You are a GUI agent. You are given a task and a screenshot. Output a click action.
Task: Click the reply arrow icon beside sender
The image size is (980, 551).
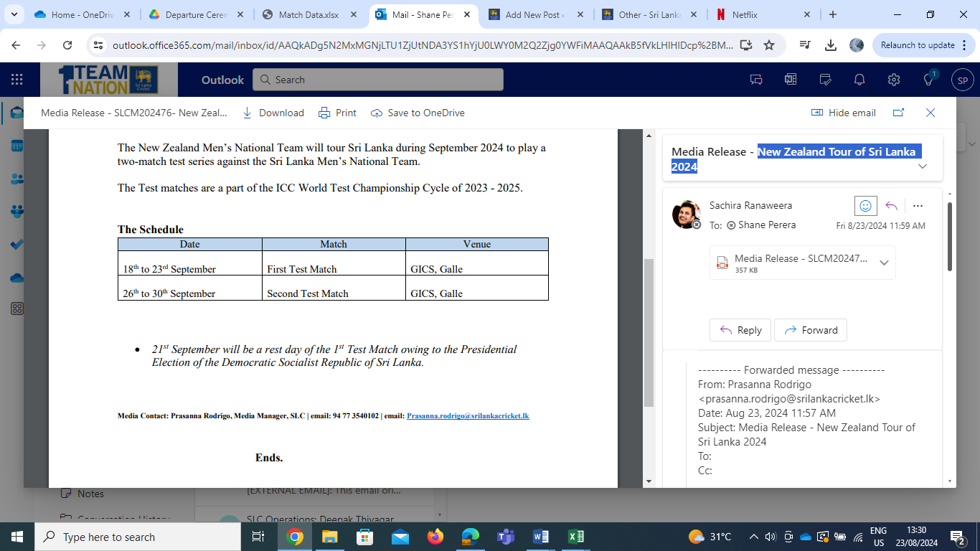[x=892, y=206]
